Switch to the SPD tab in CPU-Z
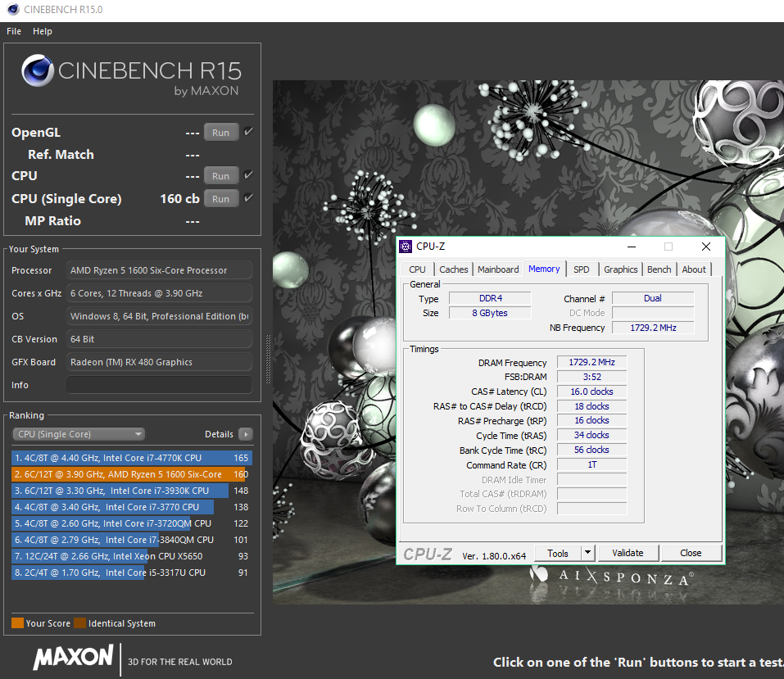This screenshot has height=679, width=784. [581, 269]
